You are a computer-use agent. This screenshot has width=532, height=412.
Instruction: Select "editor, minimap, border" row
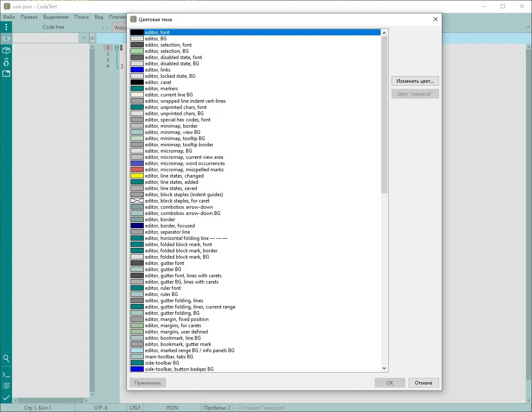[x=255, y=126]
